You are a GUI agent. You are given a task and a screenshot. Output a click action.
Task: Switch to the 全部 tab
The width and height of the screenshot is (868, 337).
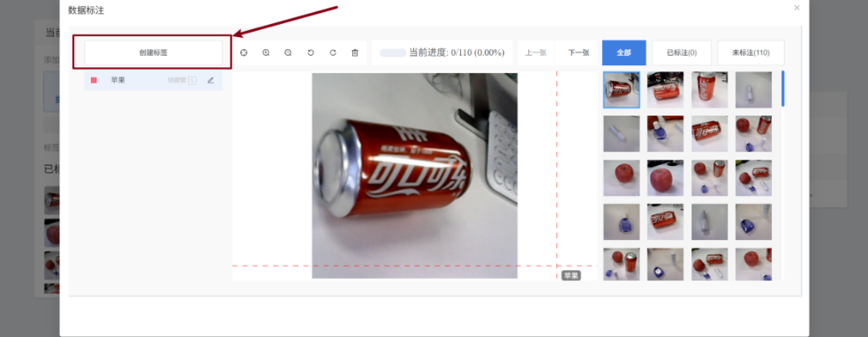(x=624, y=53)
